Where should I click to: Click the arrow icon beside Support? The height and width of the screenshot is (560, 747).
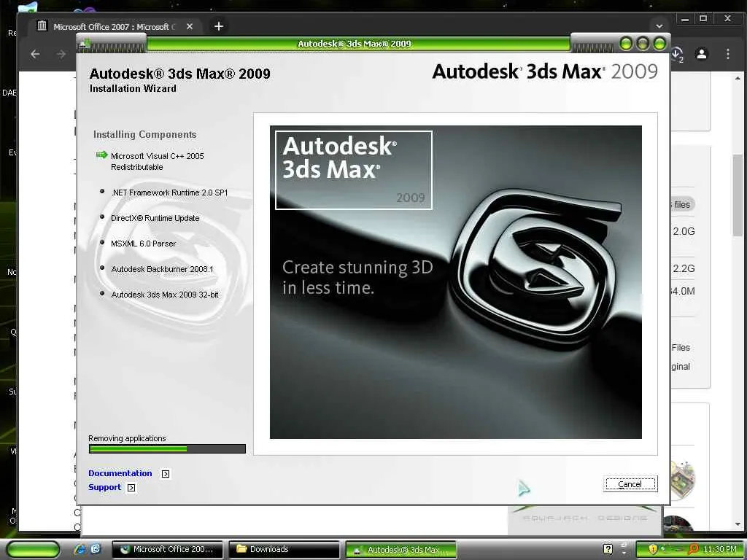click(x=131, y=488)
